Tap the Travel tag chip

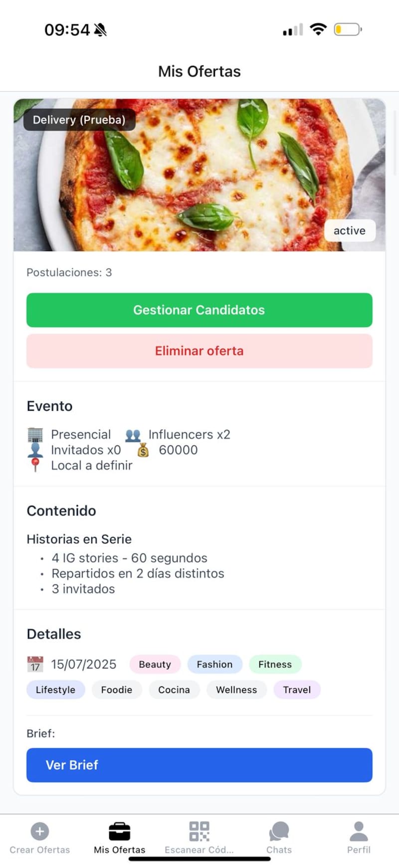tap(297, 690)
